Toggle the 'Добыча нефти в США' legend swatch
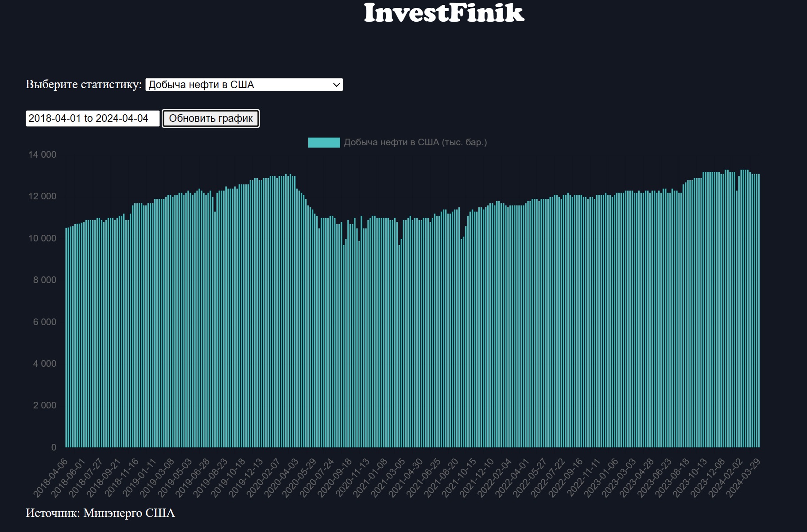The height and width of the screenshot is (532, 807). point(324,142)
